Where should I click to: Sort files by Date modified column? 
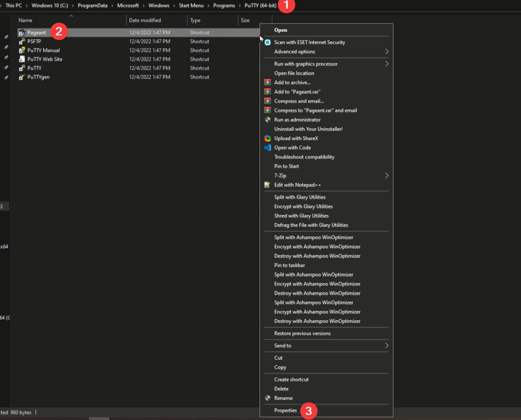click(145, 20)
